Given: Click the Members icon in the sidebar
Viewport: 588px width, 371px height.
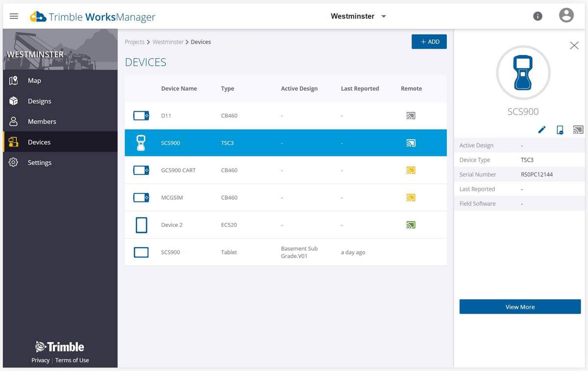Looking at the screenshot, I should [15, 121].
